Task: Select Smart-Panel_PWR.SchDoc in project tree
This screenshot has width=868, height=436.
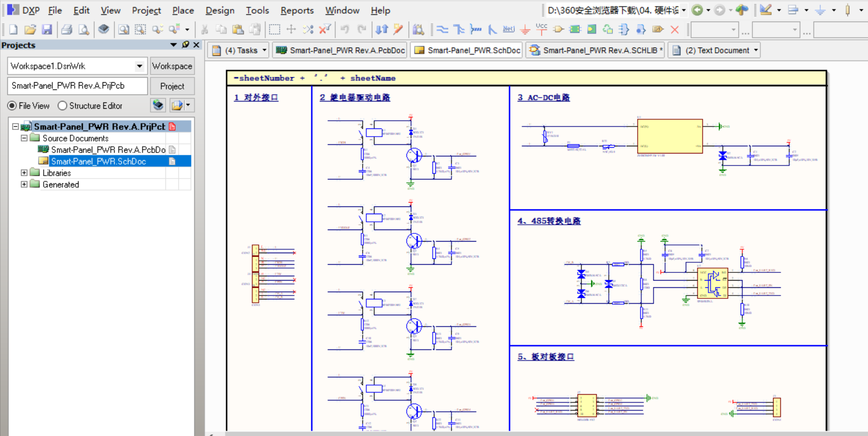Action: click(x=99, y=161)
